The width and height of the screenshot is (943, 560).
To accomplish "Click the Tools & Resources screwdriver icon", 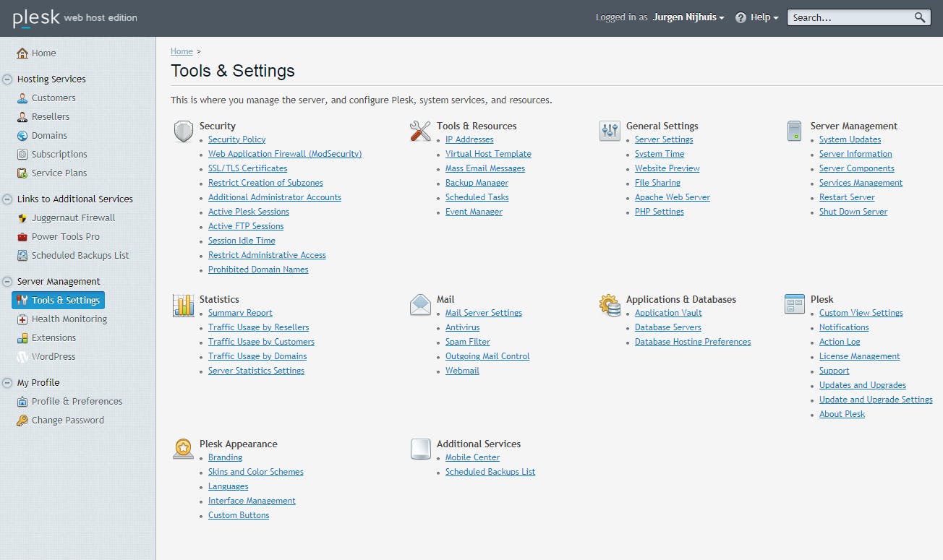I will coord(420,131).
